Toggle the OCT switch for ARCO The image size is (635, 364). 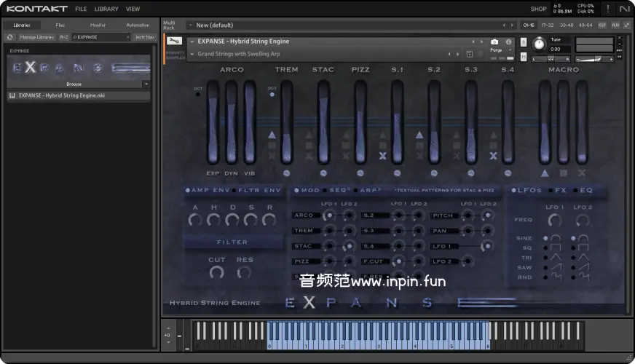(x=197, y=94)
